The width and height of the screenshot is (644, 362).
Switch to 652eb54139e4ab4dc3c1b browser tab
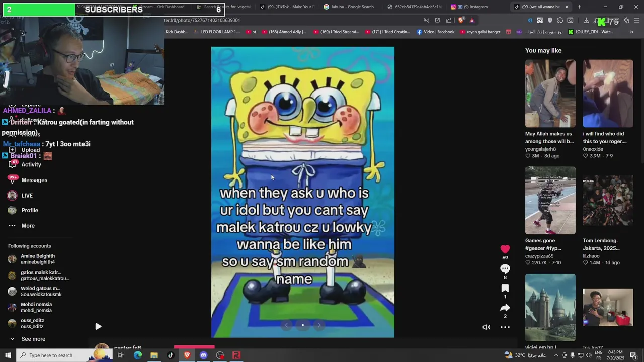click(x=414, y=7)
